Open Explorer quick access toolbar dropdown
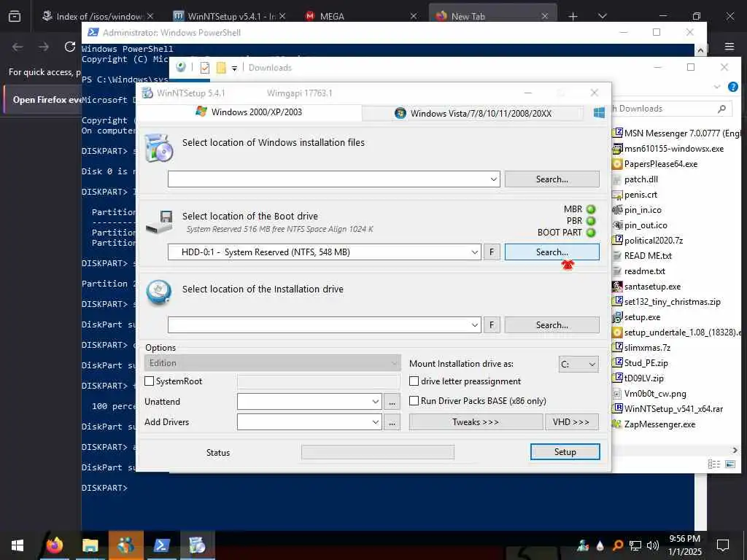The image size is (747, 560). coord(234,68)
